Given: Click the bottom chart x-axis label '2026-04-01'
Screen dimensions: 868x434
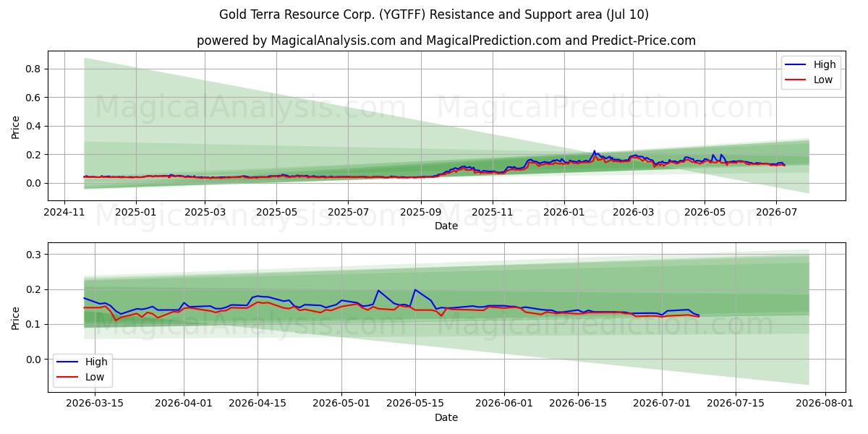Looking at the screenshot, I should click(183, 404).
